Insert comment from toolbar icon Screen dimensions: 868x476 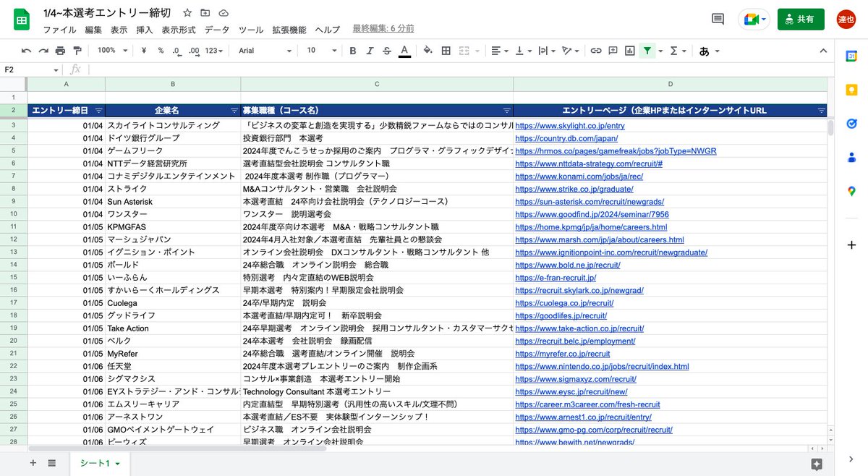[x=613, y=51]
